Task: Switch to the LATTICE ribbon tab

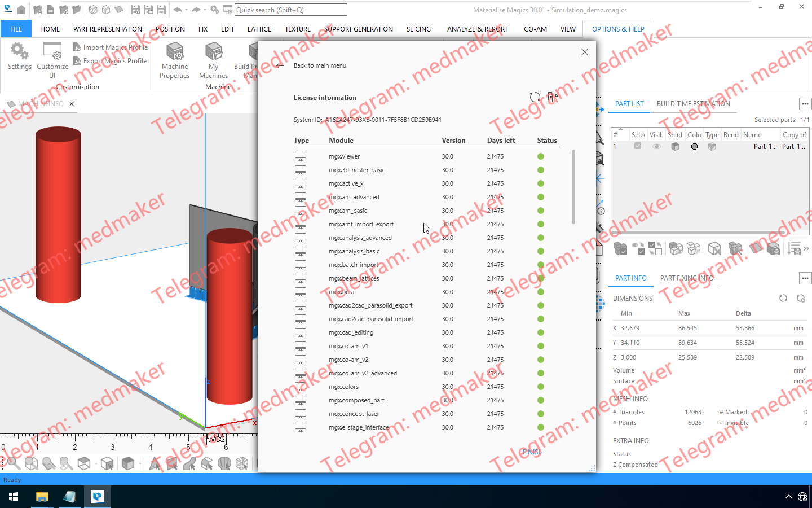Action: tap(259, 29)
